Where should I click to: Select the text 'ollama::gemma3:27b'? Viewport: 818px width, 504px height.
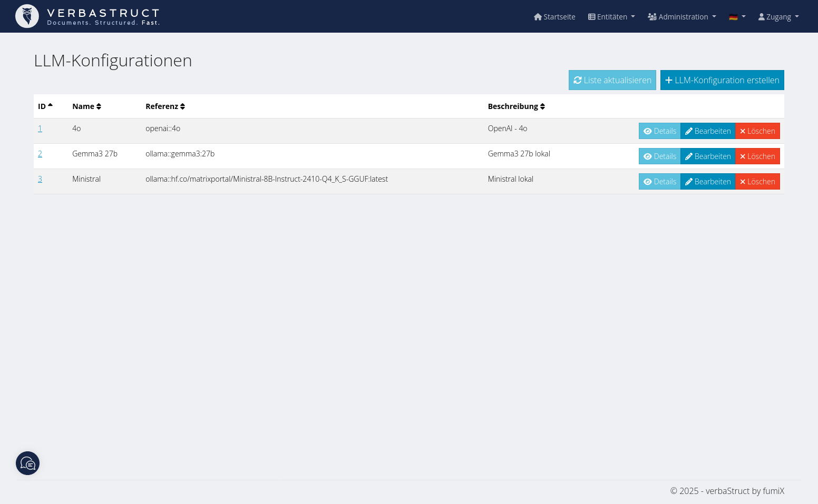pyautogui.click(x=180, y=154)
